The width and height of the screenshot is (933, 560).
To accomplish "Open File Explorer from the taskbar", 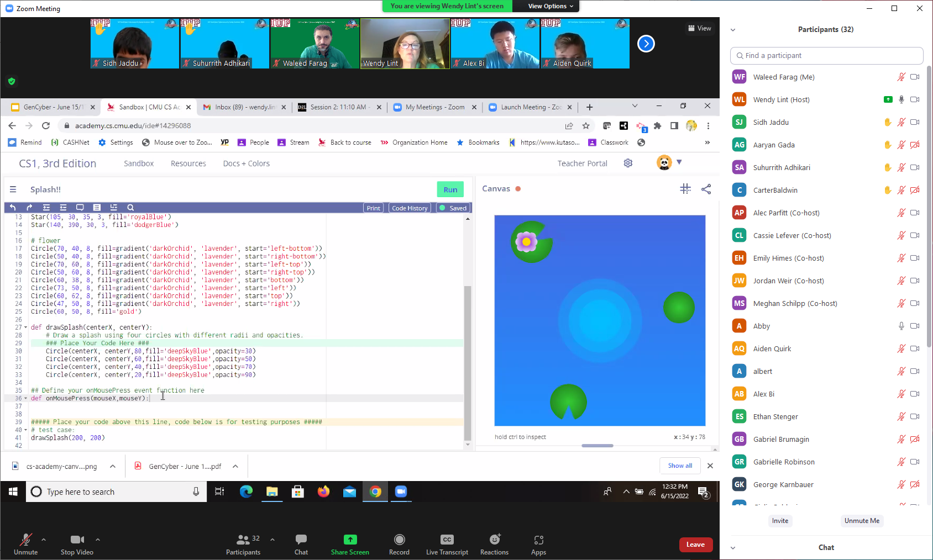I will click(272, 492).
